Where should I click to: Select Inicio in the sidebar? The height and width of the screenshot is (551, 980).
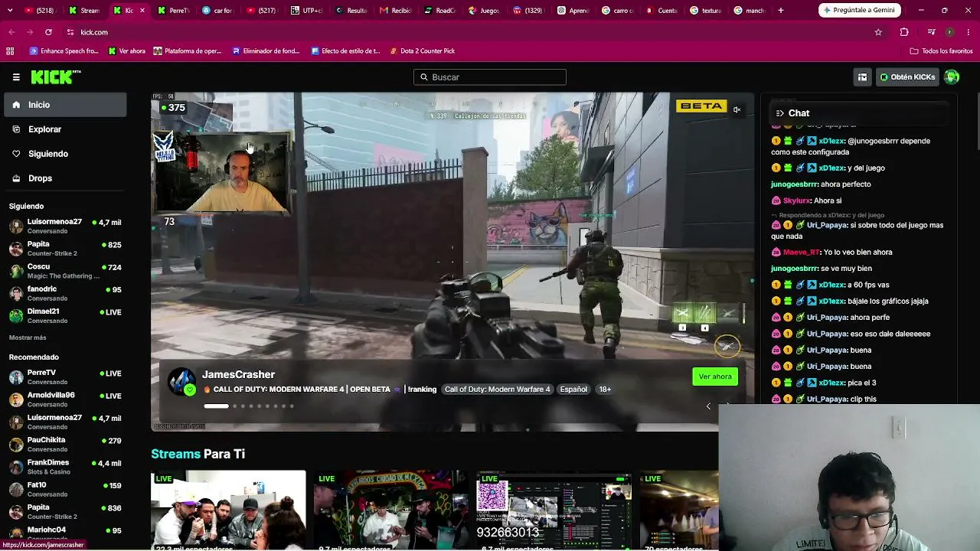[65, 105]
